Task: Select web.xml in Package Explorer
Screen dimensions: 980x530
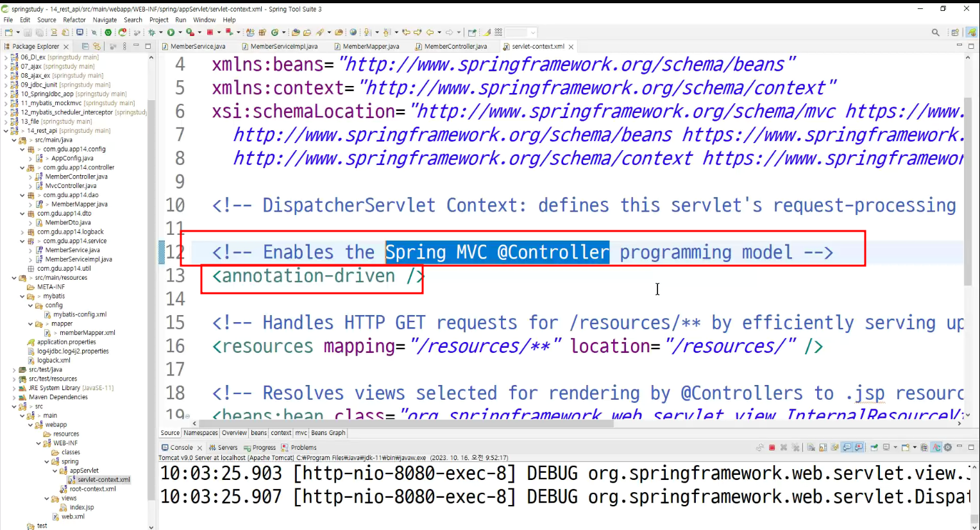Action: (68, 517)
